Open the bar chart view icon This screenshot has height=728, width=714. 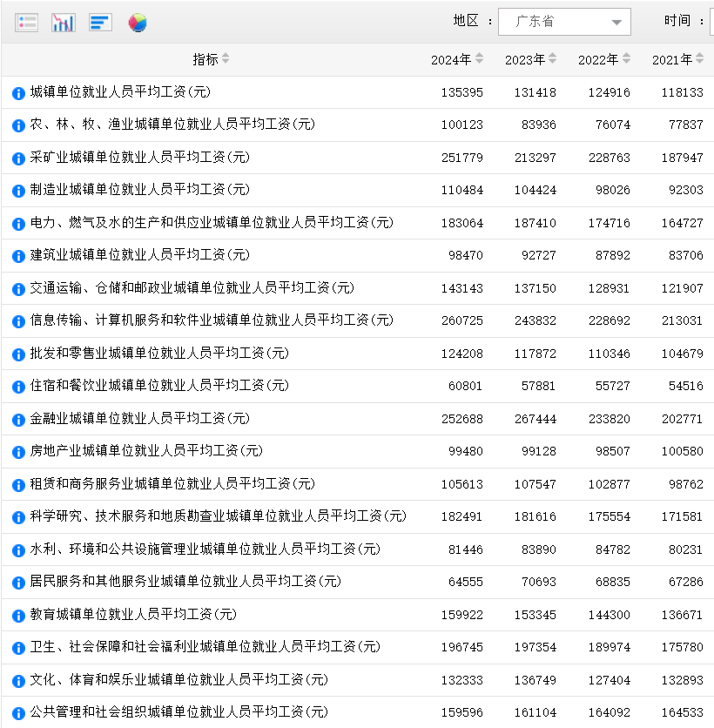(x=64, y=23)
